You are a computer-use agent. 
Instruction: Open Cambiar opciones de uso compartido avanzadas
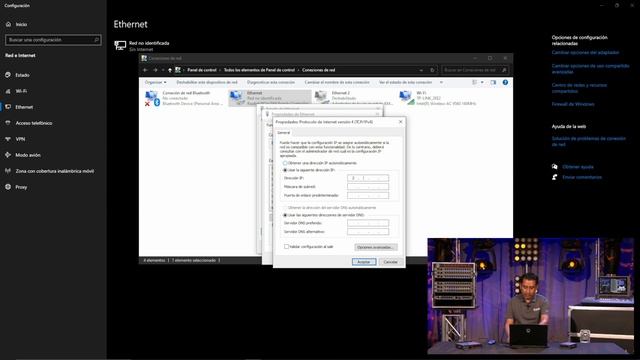click(x=590, y=69)
